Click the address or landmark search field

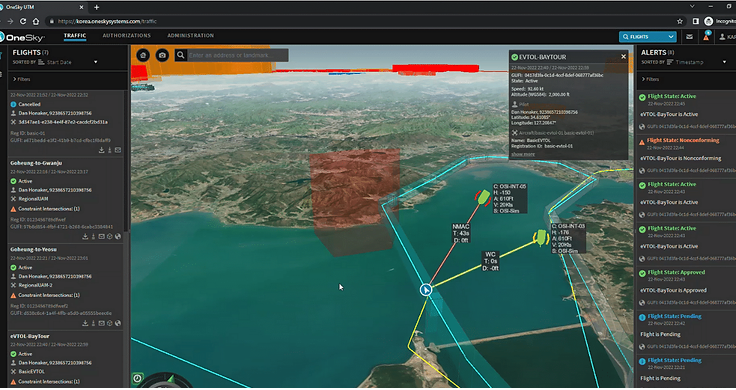pos(238,55)
